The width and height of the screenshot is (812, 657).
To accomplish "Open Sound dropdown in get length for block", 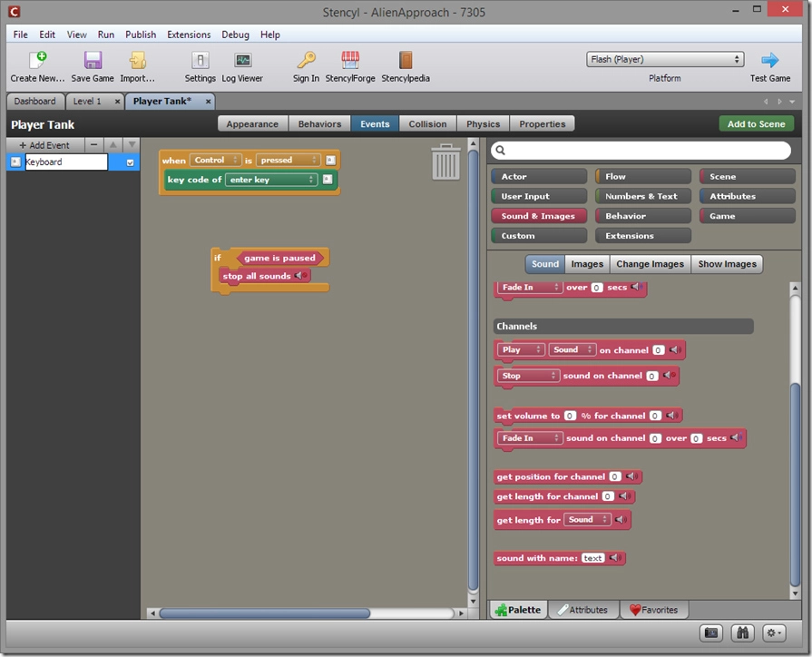I will 587,519.
